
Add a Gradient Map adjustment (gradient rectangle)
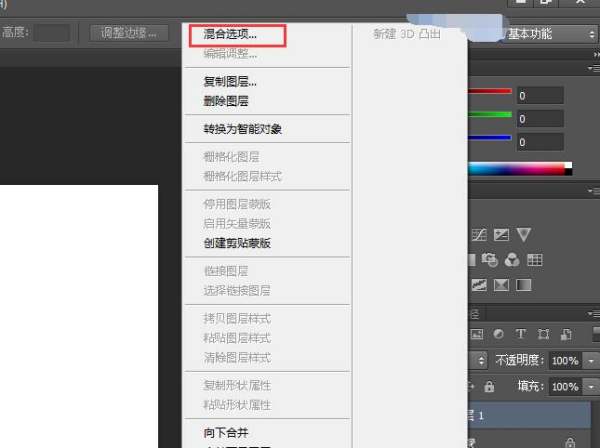tap(523, 285)
